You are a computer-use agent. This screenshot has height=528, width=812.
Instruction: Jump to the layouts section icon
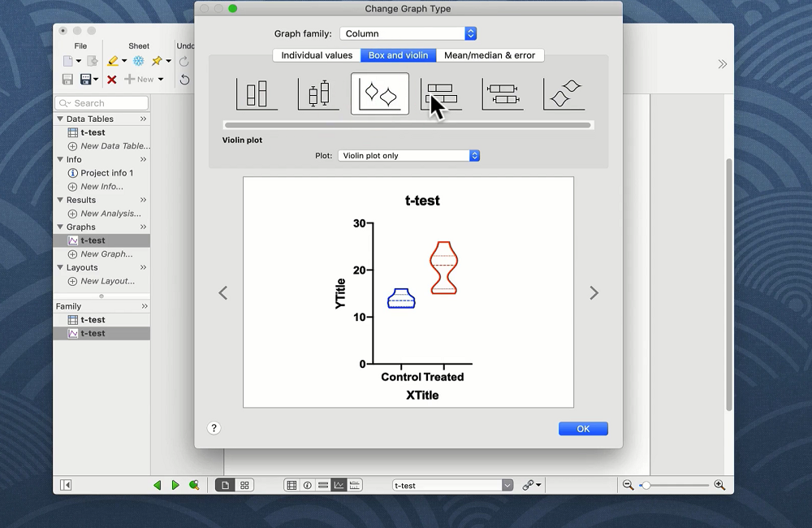coord(355,485)
